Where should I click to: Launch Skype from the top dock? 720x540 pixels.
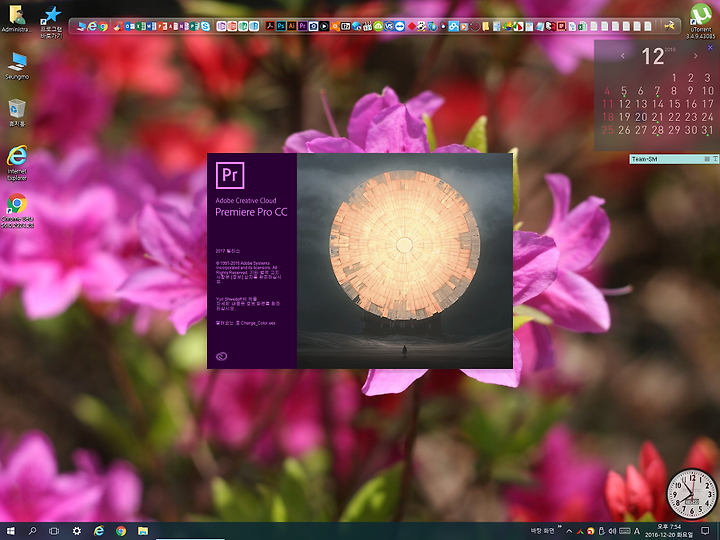tap(206, 26)
